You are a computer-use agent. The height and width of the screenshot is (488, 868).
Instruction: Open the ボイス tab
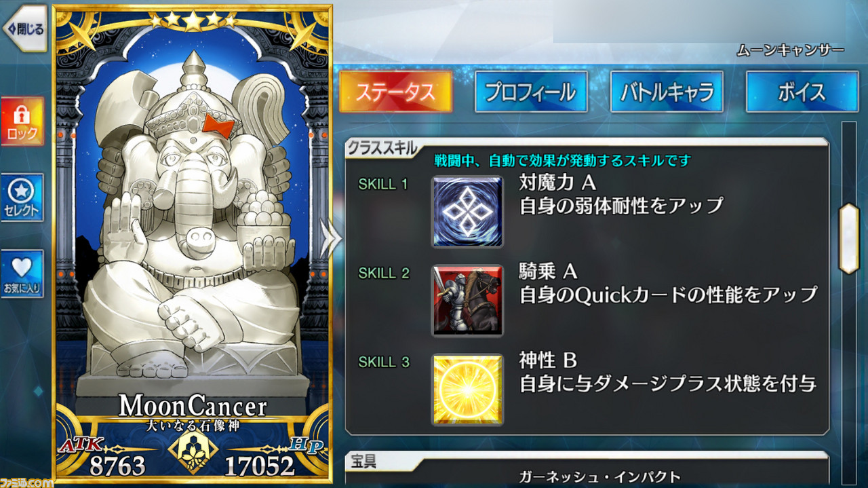coord(802,92)
